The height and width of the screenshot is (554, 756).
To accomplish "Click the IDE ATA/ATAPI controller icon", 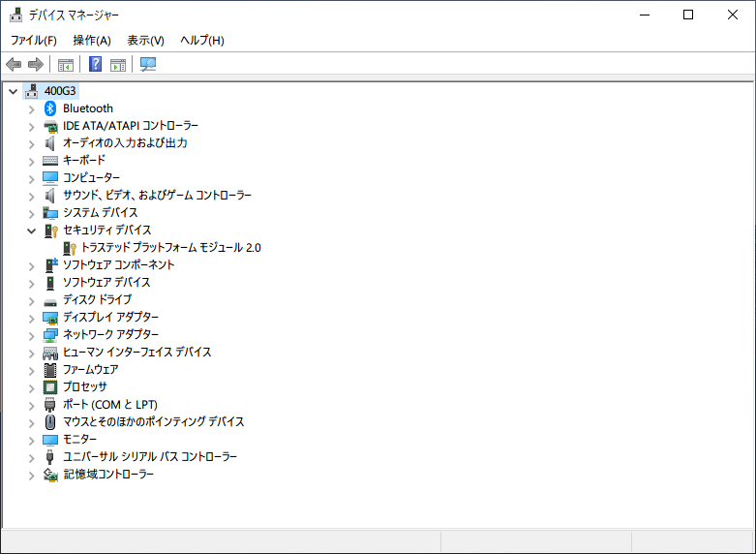I will (x=50, y=127).
